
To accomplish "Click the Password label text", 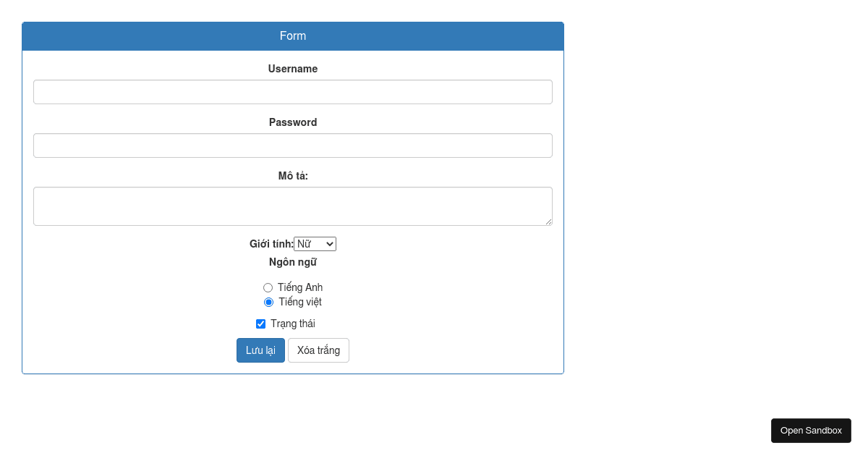I will coord(292,122).
